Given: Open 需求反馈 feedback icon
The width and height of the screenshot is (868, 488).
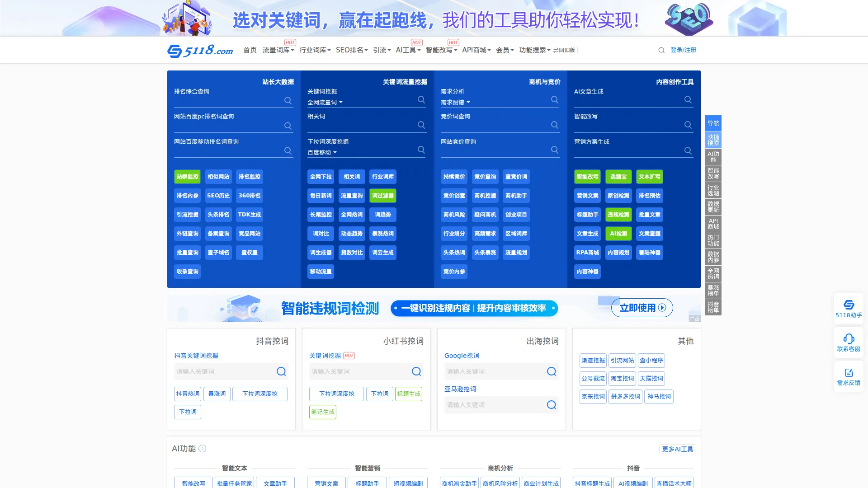Looking at the screenshot, I should 849,376.
